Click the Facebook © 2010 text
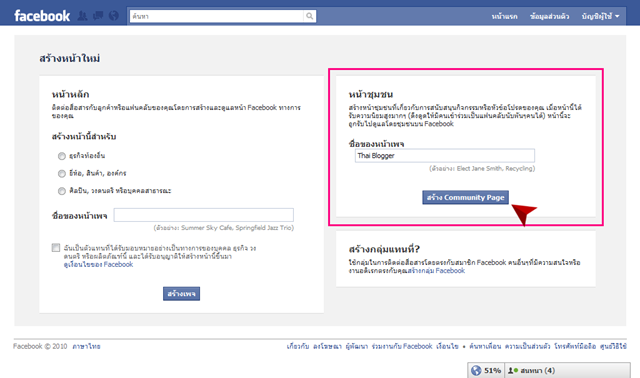Image resolution: width=640 pixels, height=378 pixels. [x=40, y=346]
